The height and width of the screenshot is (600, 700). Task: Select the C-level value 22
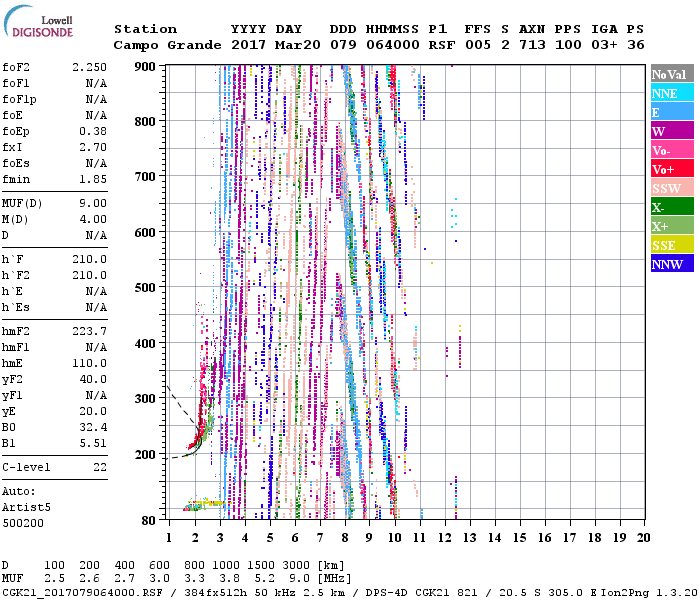click(x=98, y=467)
